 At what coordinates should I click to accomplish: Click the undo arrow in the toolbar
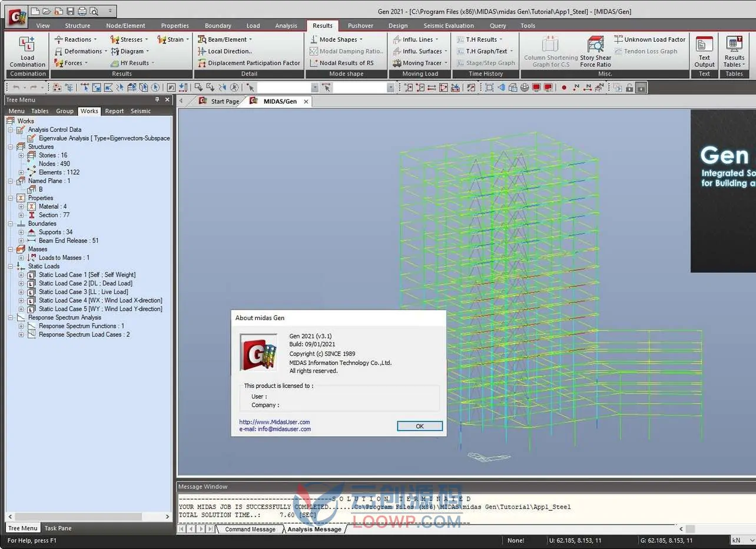click(x=16, y=88)
